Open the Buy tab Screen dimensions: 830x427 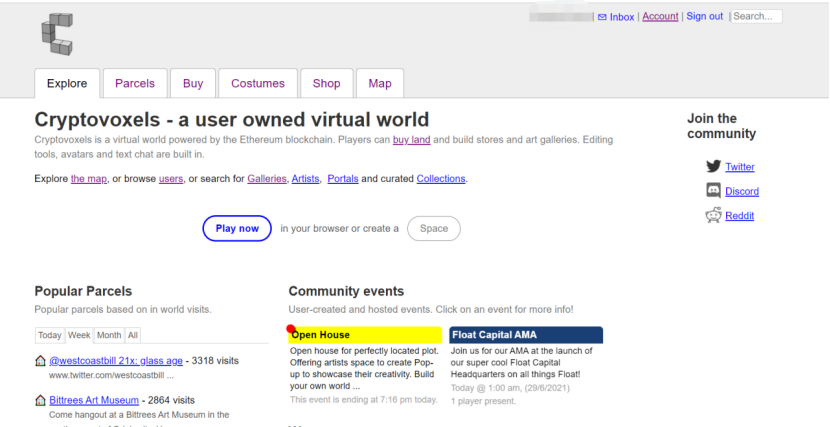pos(193,83)
